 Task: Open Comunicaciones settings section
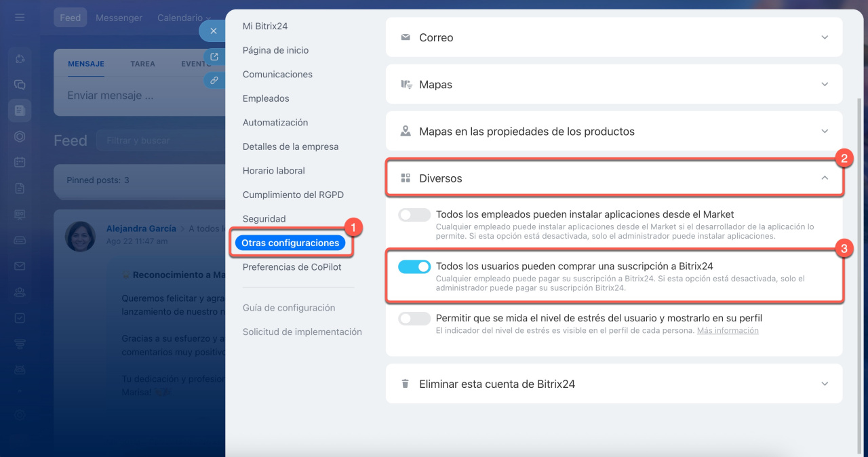(277, 74)
